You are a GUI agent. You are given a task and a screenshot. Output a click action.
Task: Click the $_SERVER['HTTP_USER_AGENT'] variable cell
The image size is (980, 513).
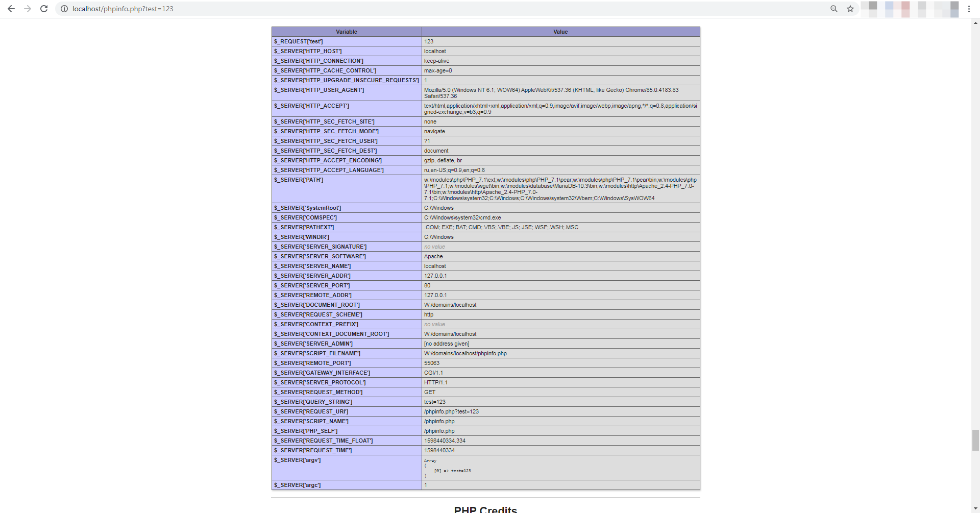pyautogui.click(x=319, y=90)
